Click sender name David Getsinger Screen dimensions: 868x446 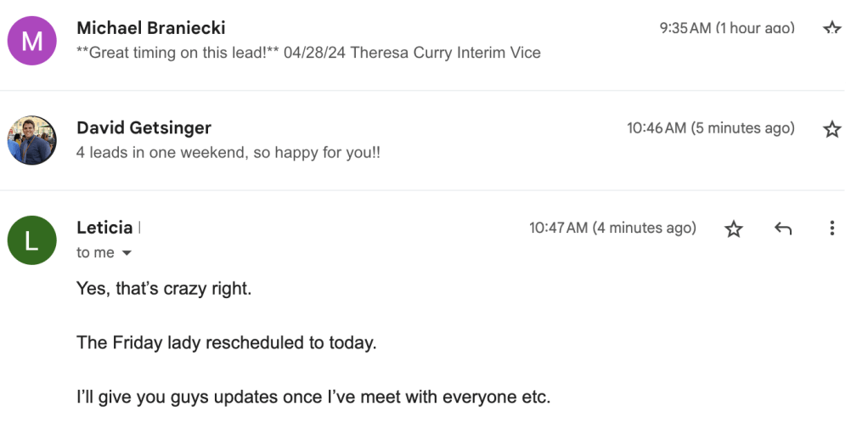pyautogui.click(x=144, y=128)
